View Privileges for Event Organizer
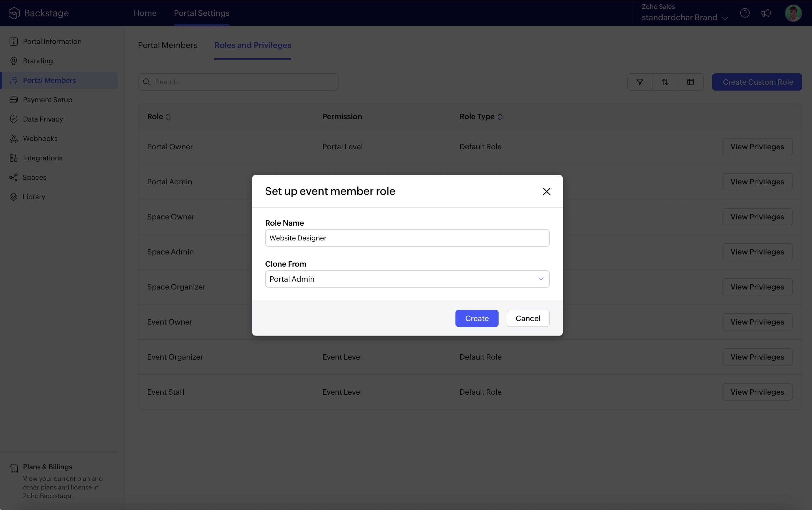 [x=757, y=357]
